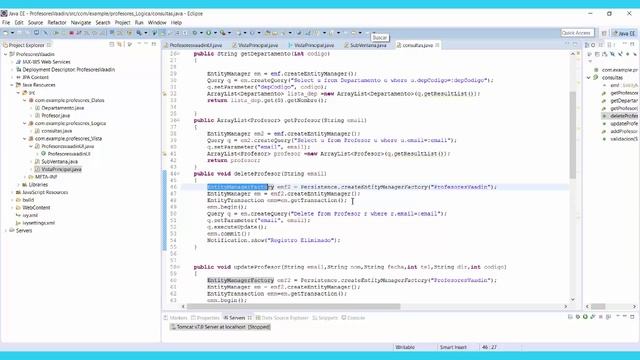The height and width of the screenshot is (360, 640).
Task: Click the Eclipse application icon in title bar
Action: [x=4, y=13]
